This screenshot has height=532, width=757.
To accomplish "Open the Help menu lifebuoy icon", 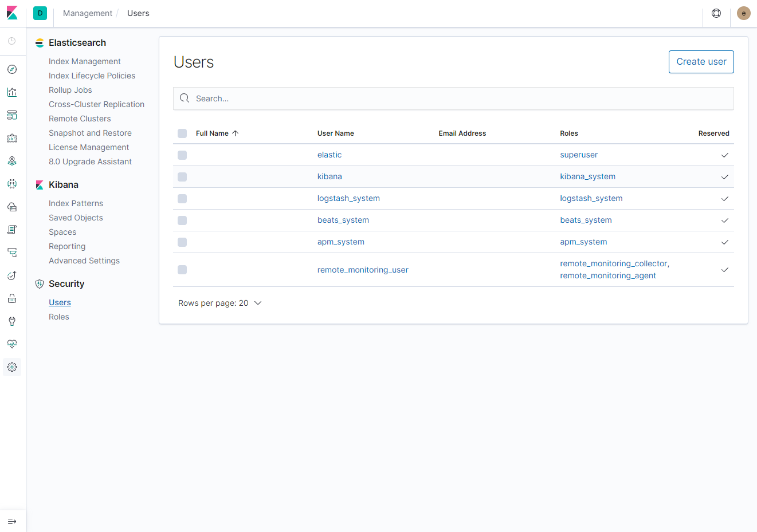I will [x=716, y=13].
